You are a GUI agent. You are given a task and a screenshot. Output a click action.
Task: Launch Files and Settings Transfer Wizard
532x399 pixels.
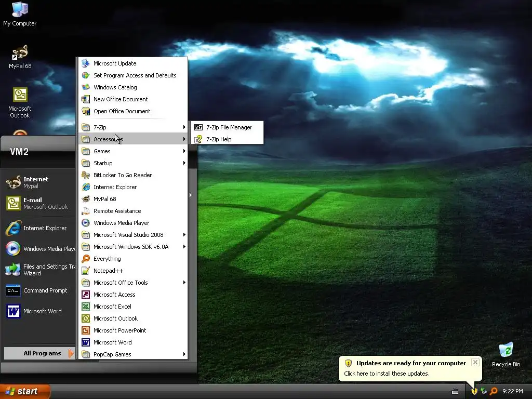[x=39, y=270]
